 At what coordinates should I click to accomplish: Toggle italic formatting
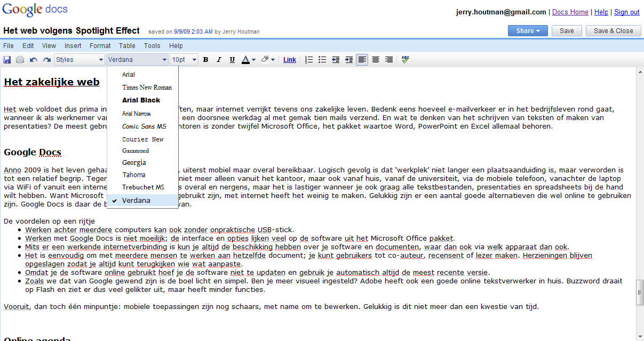pyautogui.click(x=219, y=60)
